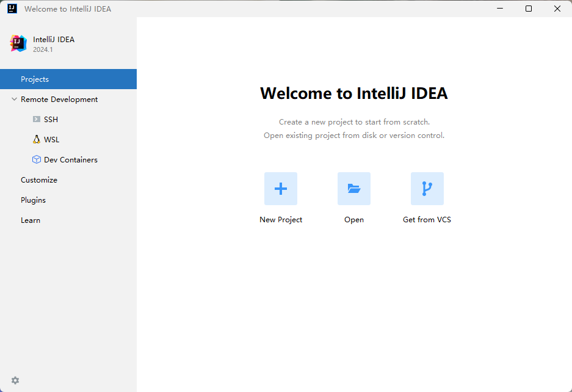Click the IntelliJ IDEA logo
This screenshot has width=572, height=392.
click(18, 43)
